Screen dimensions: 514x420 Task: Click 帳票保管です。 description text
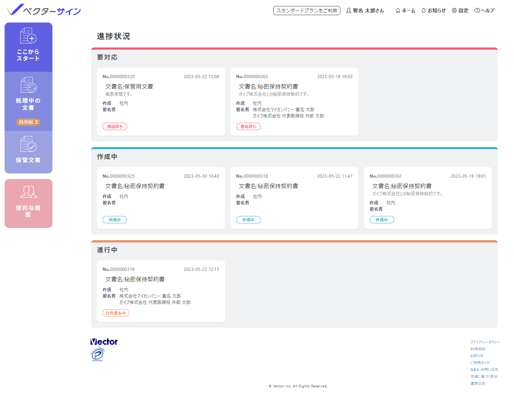tap(119, 94)
